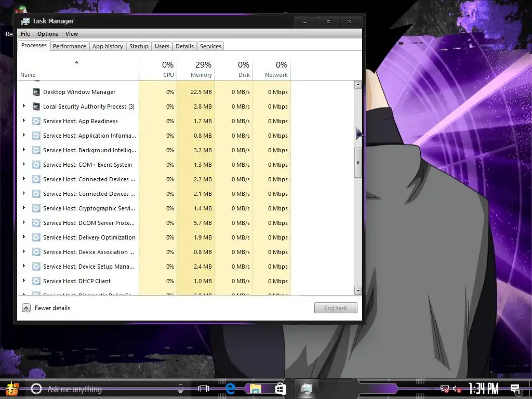Open the Start menu from taskbar
The height and width of the screenshot is (399, 532).
coord(12,389)
